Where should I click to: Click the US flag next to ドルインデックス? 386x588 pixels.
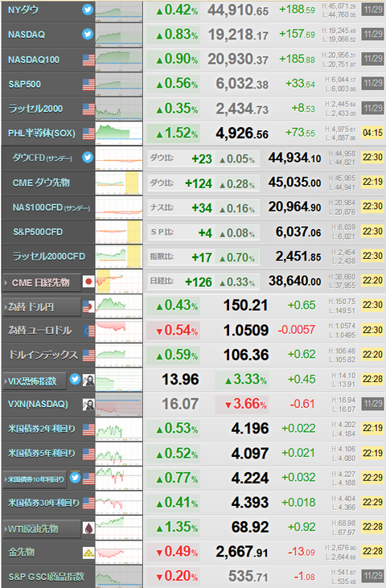[x=88, y=355]
